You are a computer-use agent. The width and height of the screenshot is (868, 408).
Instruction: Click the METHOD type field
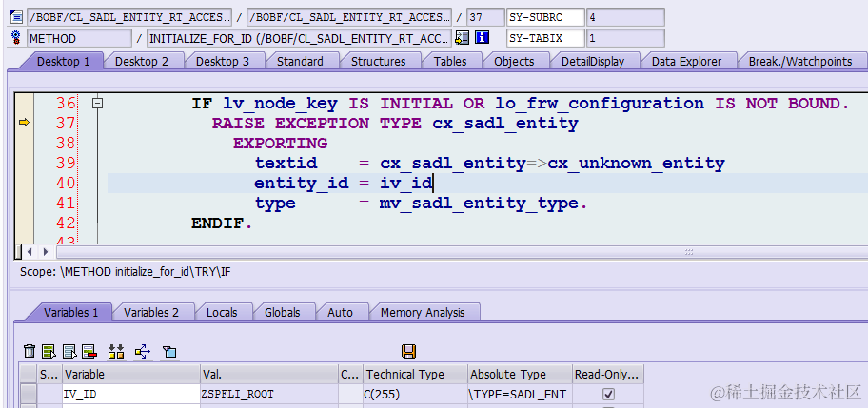(79, 38)
